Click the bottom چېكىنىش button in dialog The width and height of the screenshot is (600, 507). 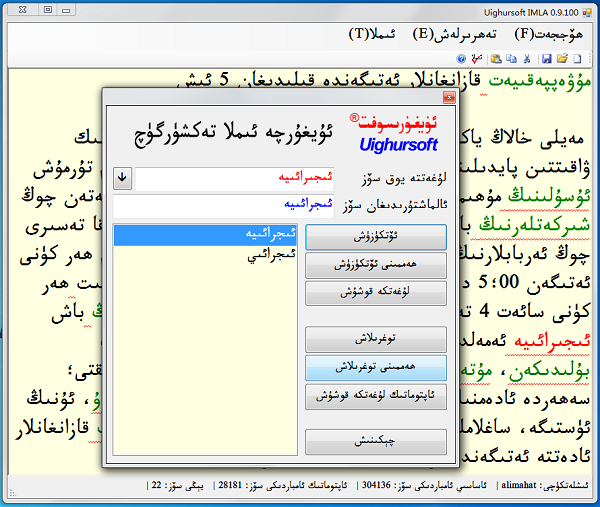tap(376, 442)
